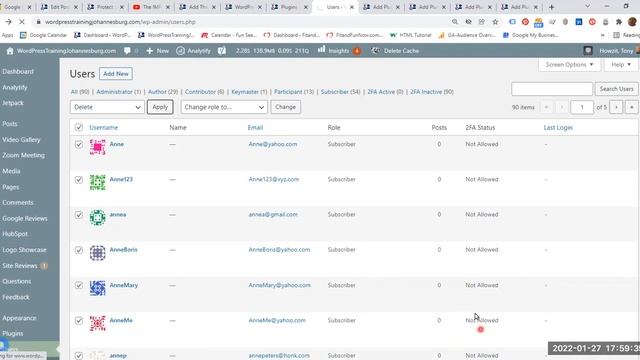Open the AnneMary username link
Image resolution: width=640 pixels, height=360 pixels.
[x=124, y=285]
